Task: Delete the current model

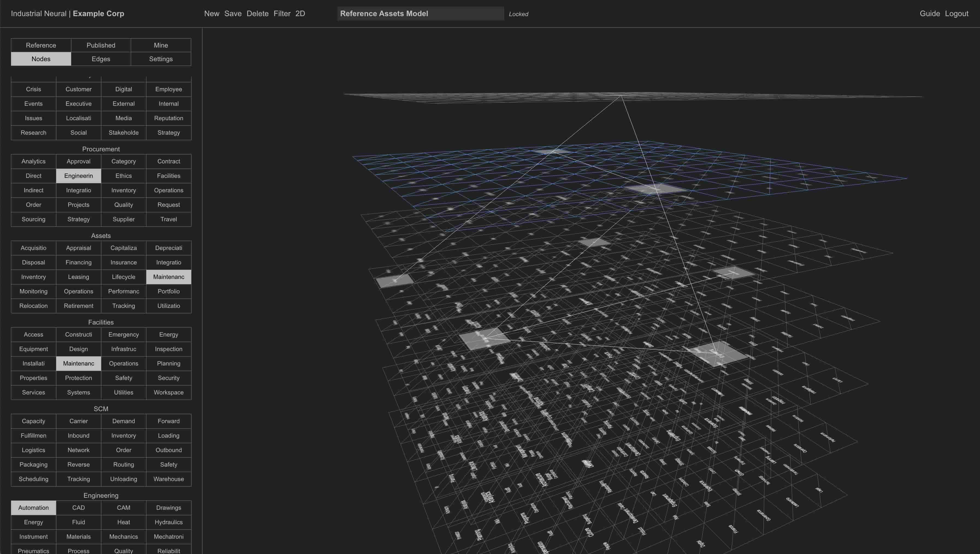Action: point(258,14)
